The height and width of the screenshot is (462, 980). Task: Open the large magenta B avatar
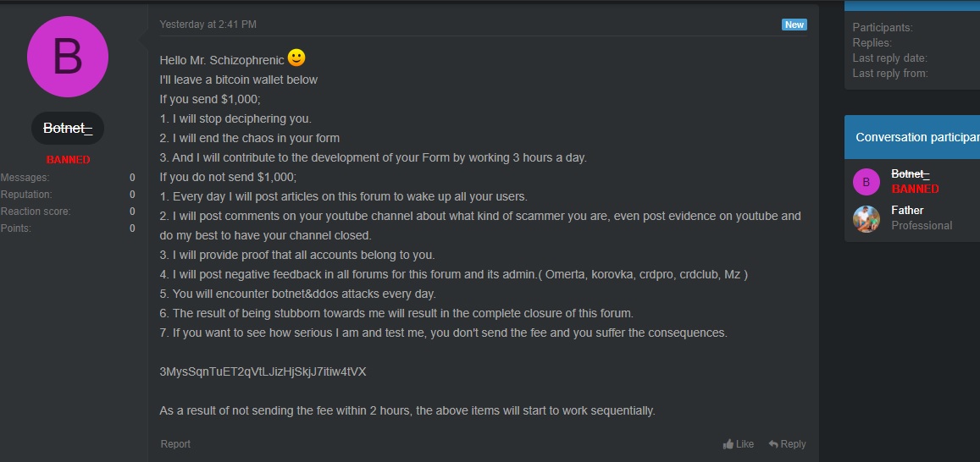tap(68, 57)
